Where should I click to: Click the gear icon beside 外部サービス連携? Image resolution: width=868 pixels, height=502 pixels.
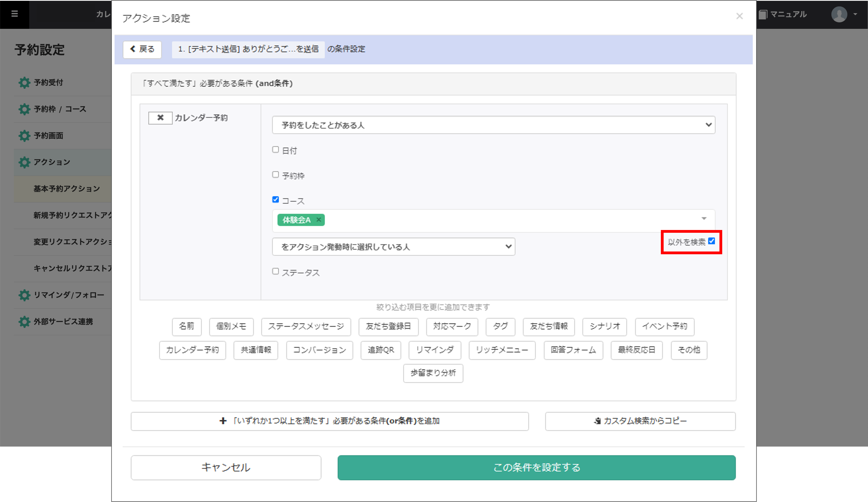24,322
